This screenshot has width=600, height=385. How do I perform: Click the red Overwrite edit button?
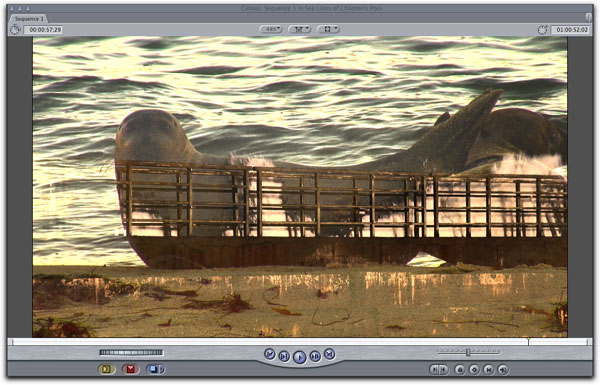tap(130, 369)
